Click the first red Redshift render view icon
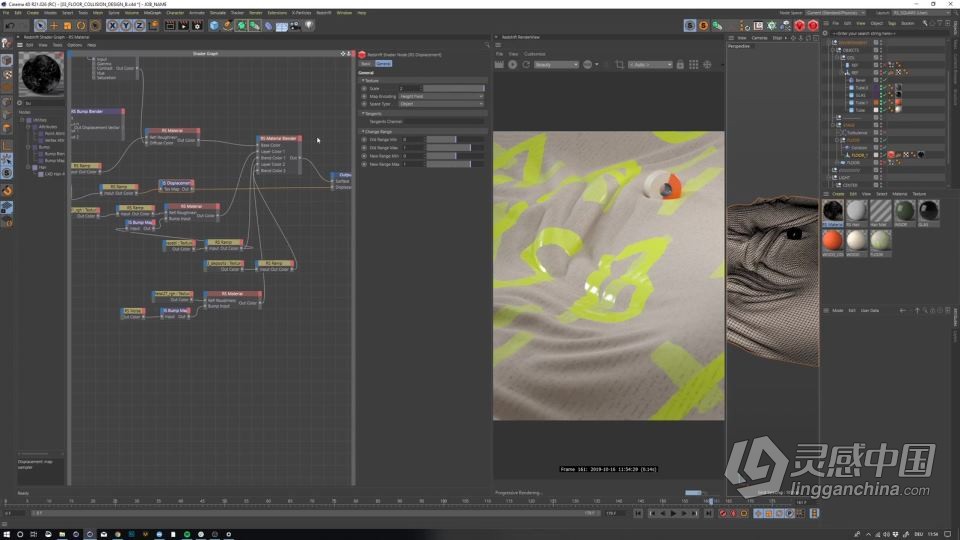This screenshot has height=540, width=960. [800, 26]
